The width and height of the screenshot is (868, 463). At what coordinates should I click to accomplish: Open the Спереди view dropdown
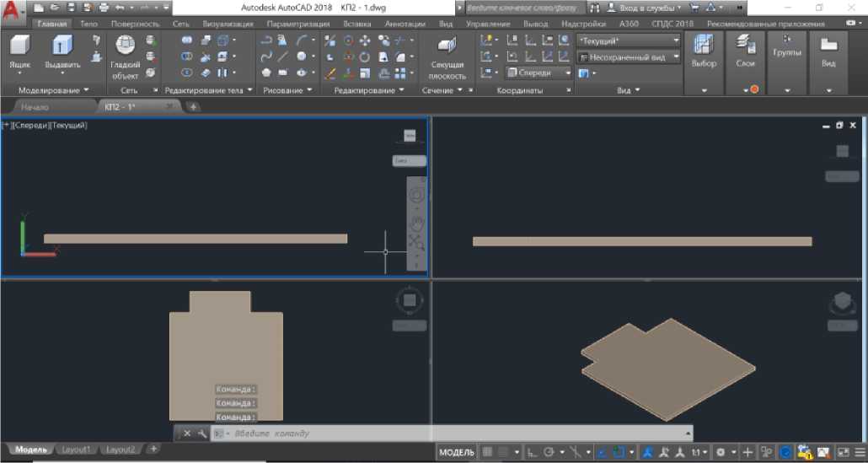(x=538, y=73)
